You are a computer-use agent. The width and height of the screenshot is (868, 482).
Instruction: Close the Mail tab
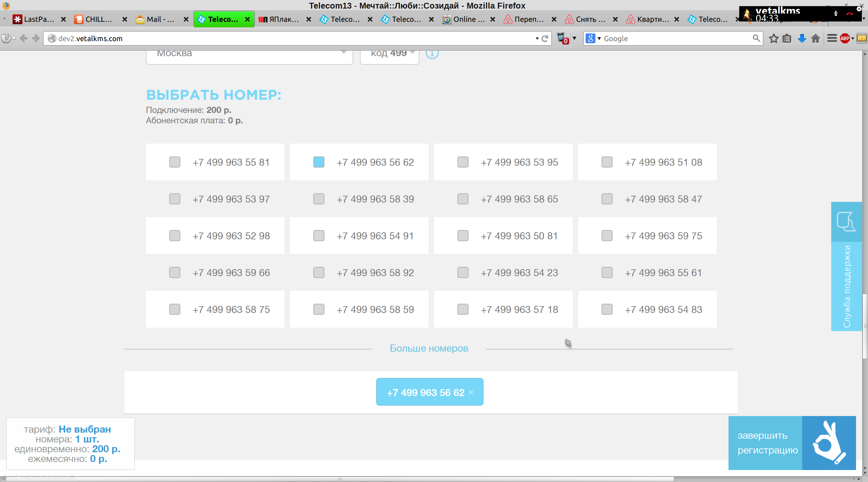point(186,19)
